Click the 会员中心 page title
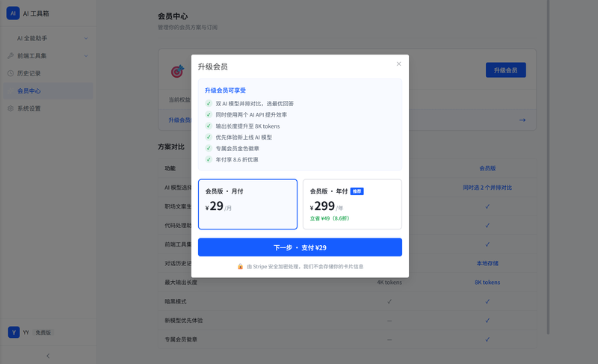Image resolution: width=598 pixels, height=364 pixels. pyautogui.click(x=173, y=16)
